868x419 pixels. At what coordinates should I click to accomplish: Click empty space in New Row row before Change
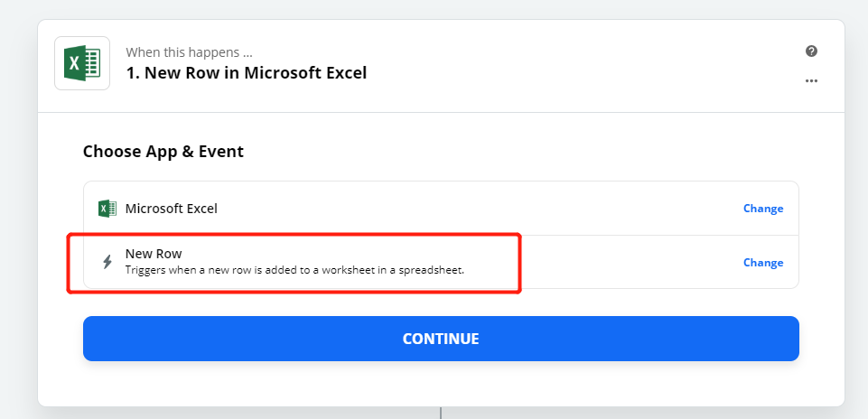[631, 263]
